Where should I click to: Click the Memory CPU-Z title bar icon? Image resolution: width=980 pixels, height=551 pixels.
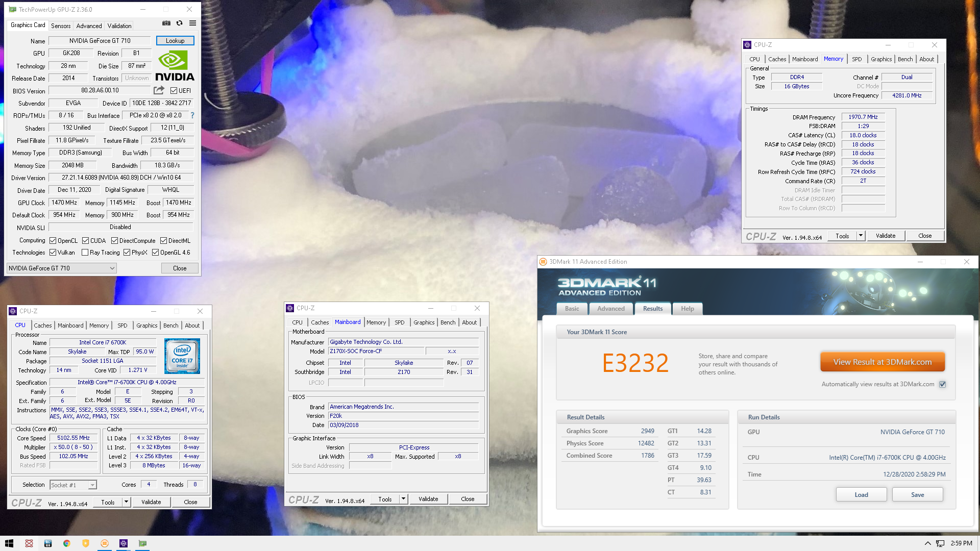(x=747, y=45)
